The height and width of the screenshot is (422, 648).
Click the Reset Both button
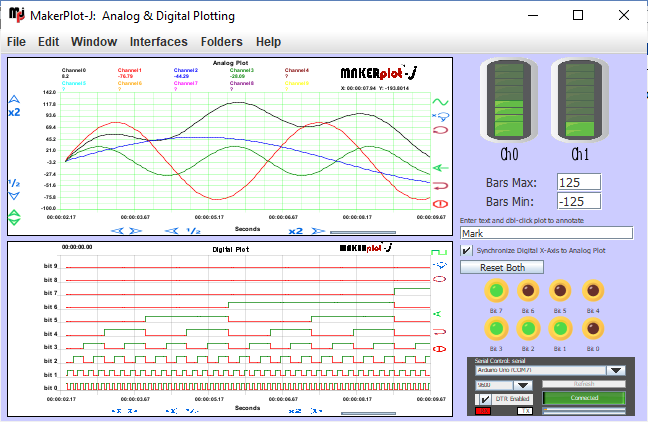502,268
